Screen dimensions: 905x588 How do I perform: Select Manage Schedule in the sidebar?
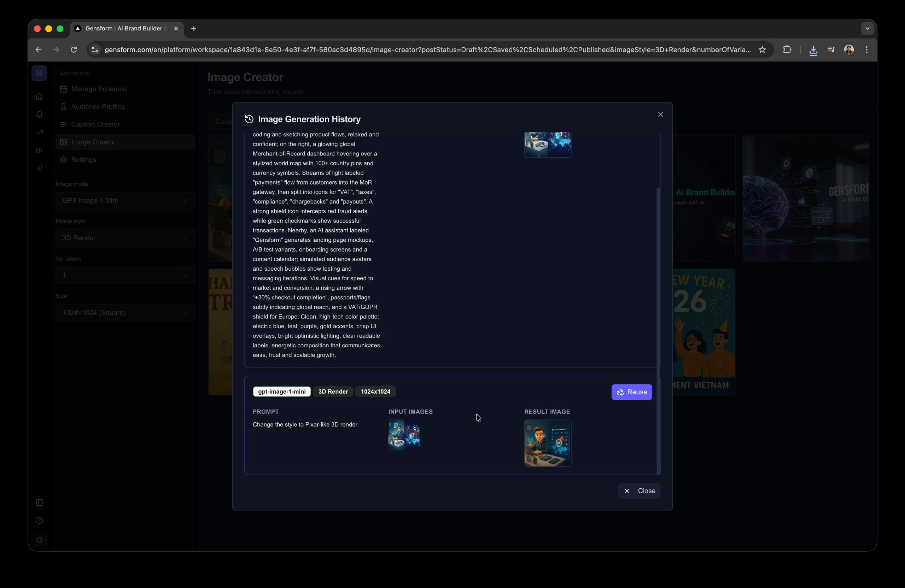point(99,89)
